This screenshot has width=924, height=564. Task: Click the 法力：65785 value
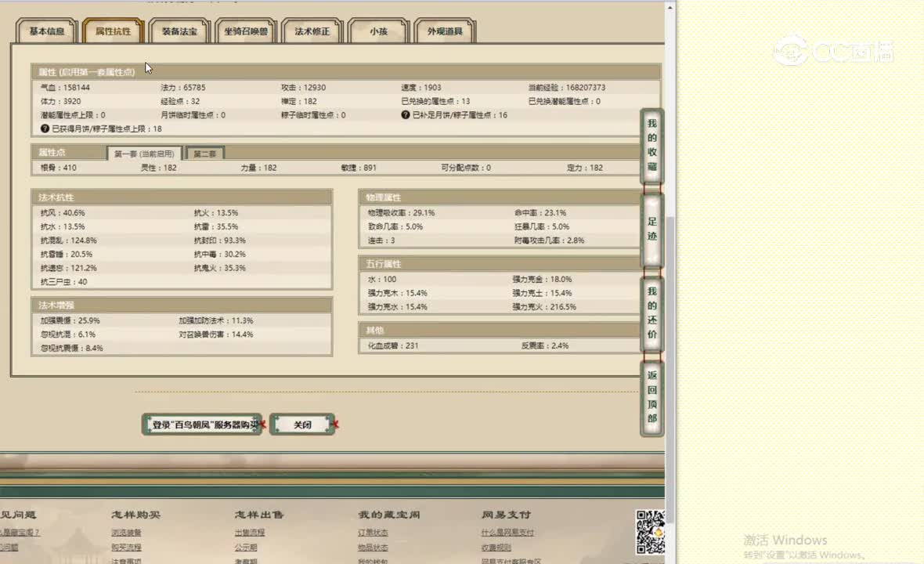(x=183, y=87)
